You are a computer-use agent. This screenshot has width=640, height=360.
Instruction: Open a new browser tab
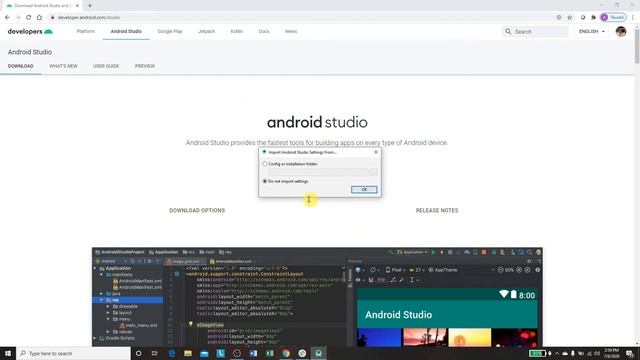coord(90,6)
